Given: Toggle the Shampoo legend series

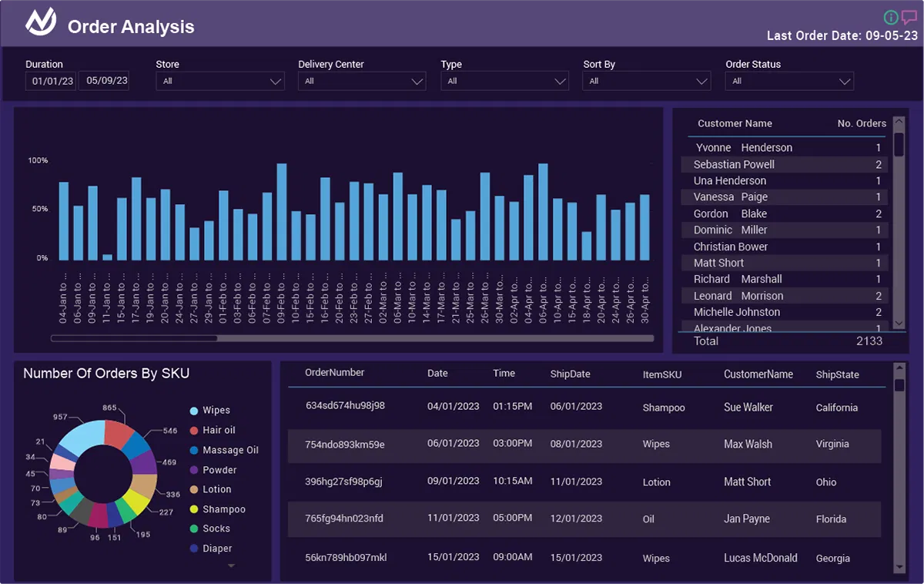Looking at the screenshot, I should (223, 509).
